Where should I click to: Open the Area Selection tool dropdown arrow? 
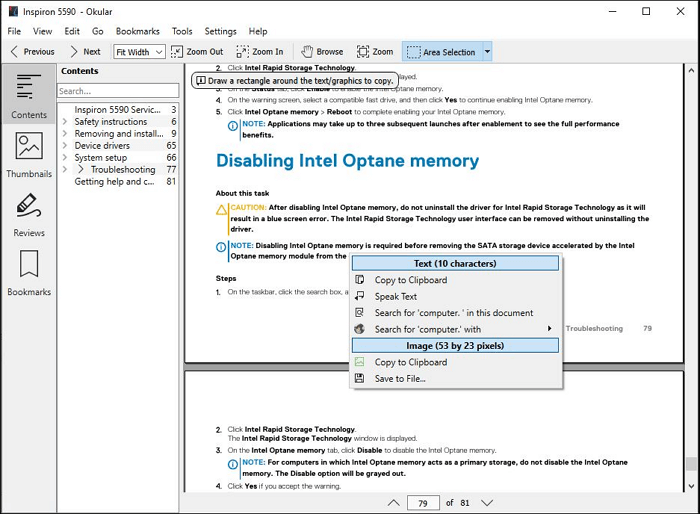[x=487, y=51]
